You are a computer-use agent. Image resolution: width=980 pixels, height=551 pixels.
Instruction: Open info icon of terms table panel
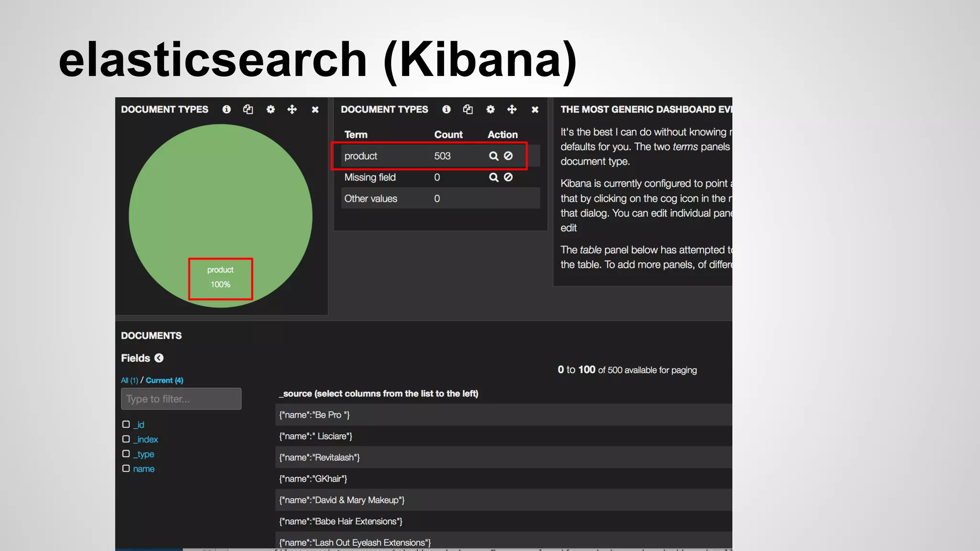446,110
